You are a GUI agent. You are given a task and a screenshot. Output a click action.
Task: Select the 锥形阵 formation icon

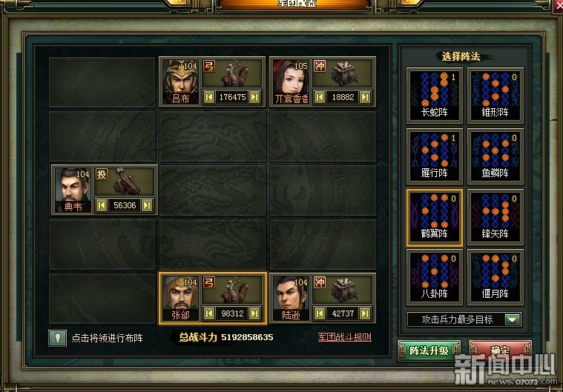495,96
